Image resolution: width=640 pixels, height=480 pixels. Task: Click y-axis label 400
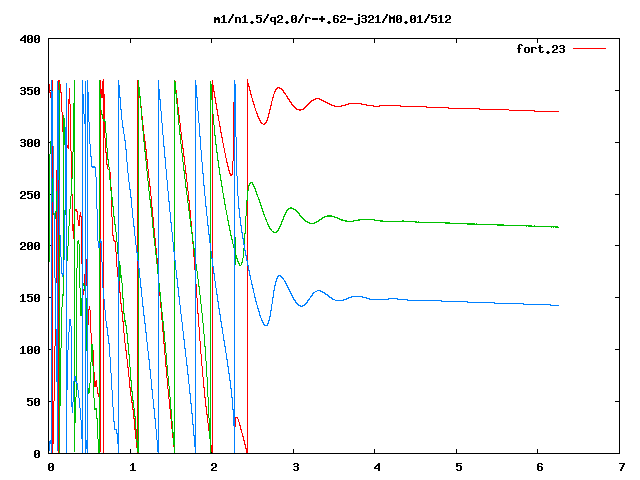click(30, 39)
